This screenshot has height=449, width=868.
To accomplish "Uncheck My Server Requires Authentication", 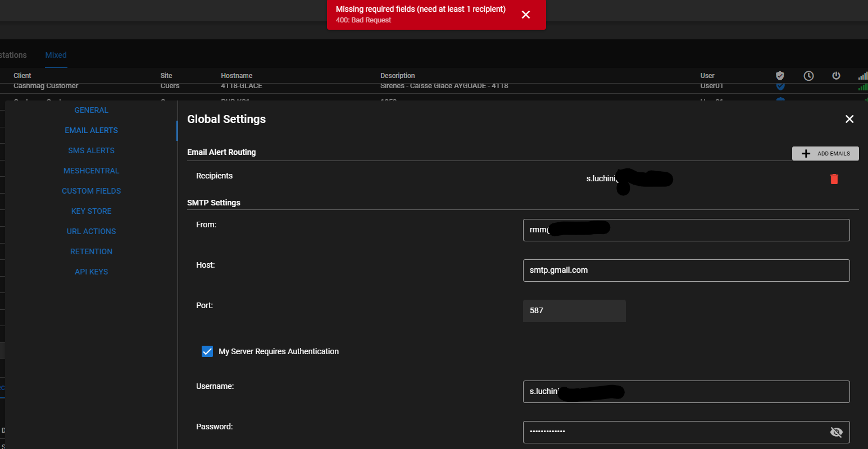I will [207, 351].
